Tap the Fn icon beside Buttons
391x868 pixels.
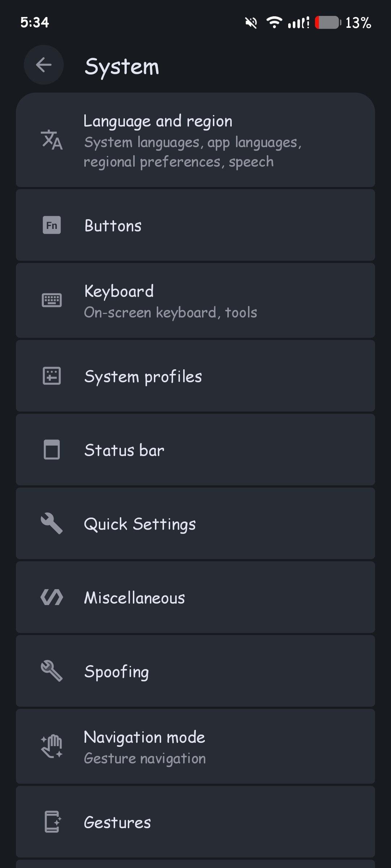point(52,225)
